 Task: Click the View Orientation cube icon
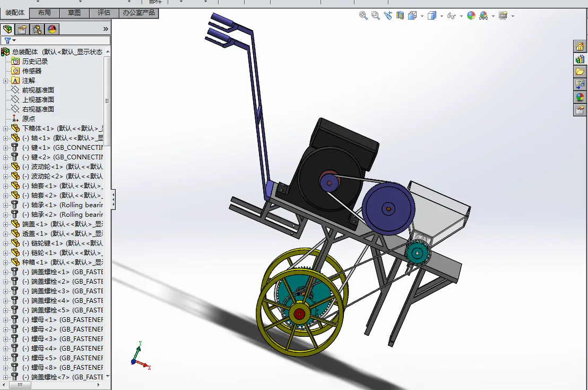click(x=412, y=15)
